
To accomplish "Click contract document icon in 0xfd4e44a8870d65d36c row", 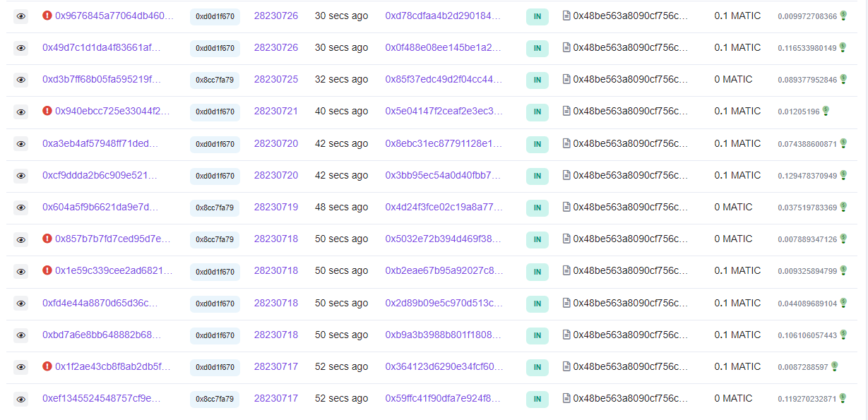I will (x=566, y=303).
